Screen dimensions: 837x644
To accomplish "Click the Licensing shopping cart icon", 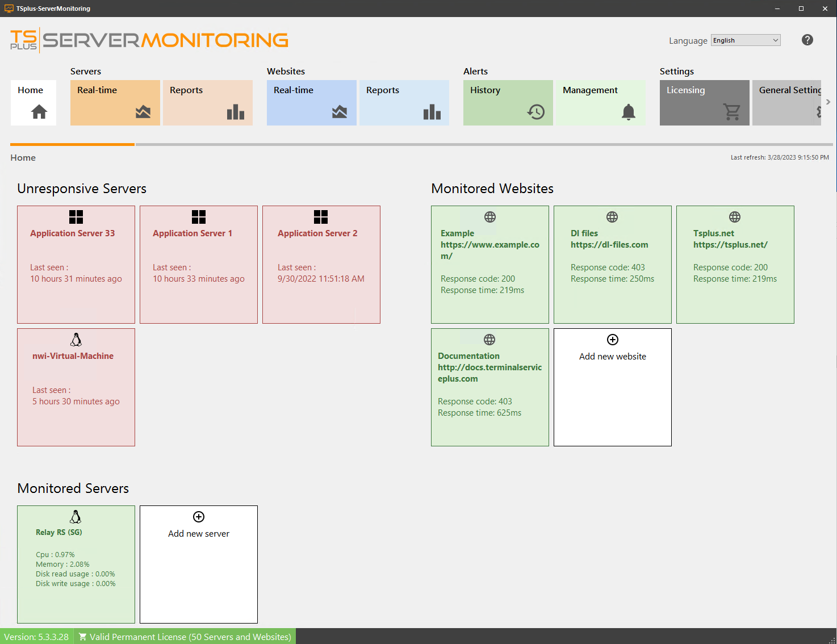I will (x=733, y=112).
